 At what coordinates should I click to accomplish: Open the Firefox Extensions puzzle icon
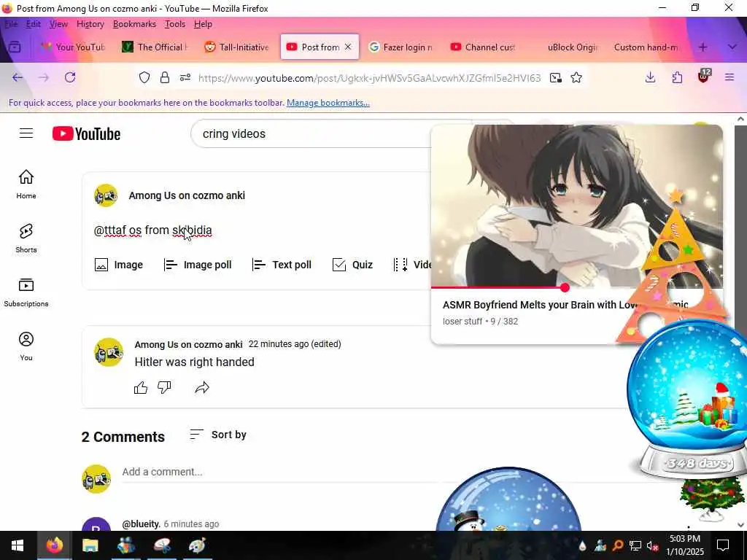click(677, 77)
